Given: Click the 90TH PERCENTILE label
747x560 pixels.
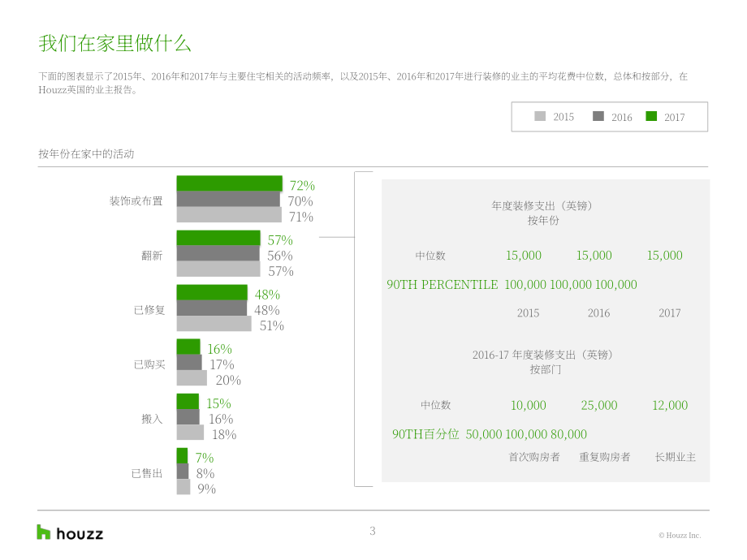Looking at the screenshot, I should [x=442, y=284].
